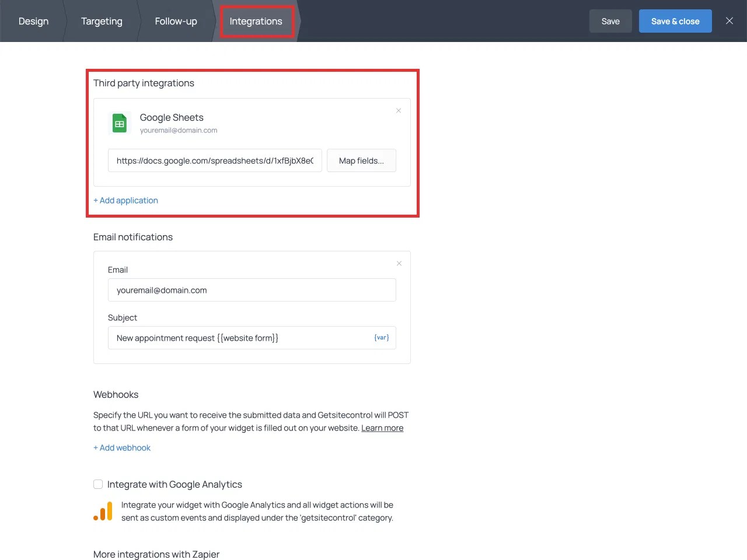Remove the email notification card
747x560 pixels.
[399, 264]
